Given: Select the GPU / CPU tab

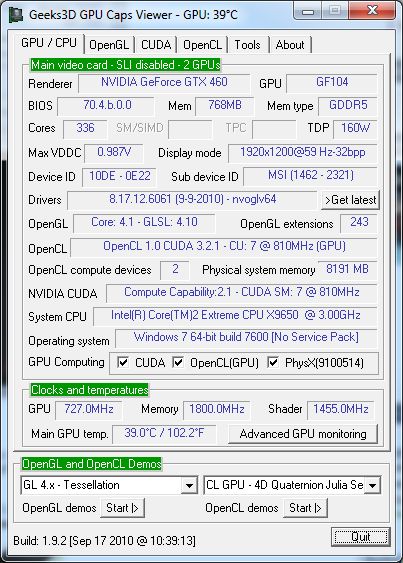Looking at the screenshot, I should coord(49,43).
